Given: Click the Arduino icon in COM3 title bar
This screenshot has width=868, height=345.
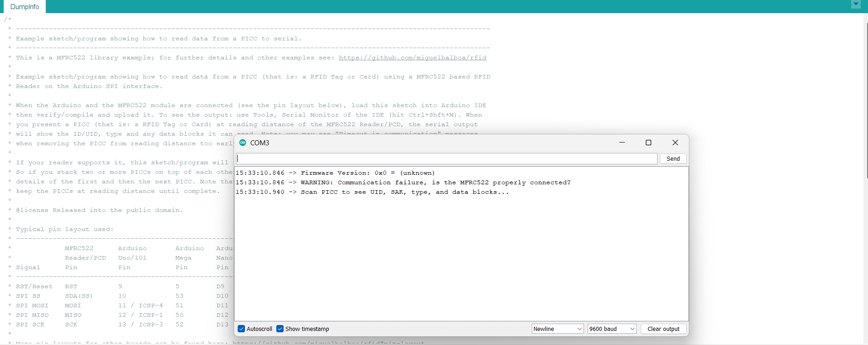Looking at the screenshot, I should coord(243,143).
